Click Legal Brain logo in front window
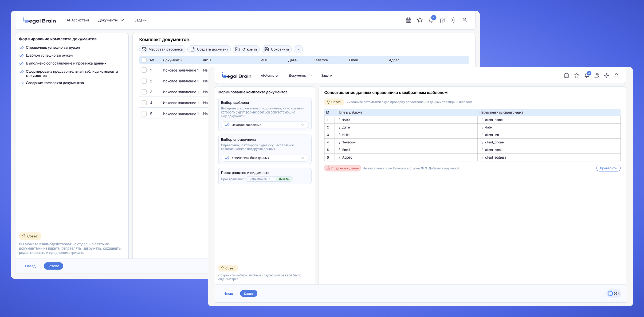Screen dimensions: 644x317 237,76
